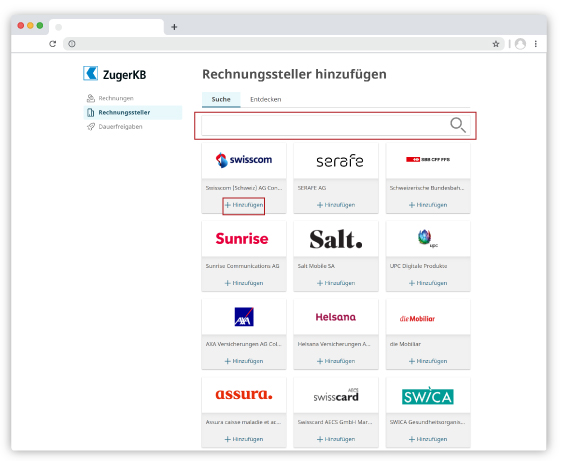The width and height of the screenshot is (574, 461).
Task: Click the serafe logo
Action: 340,161
